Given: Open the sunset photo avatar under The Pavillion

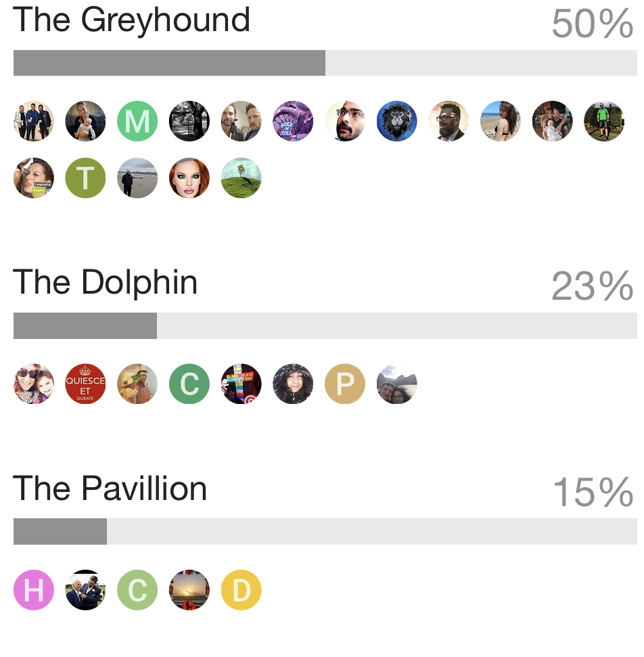Looking at the screenshot, I should [x=189, y=590].
